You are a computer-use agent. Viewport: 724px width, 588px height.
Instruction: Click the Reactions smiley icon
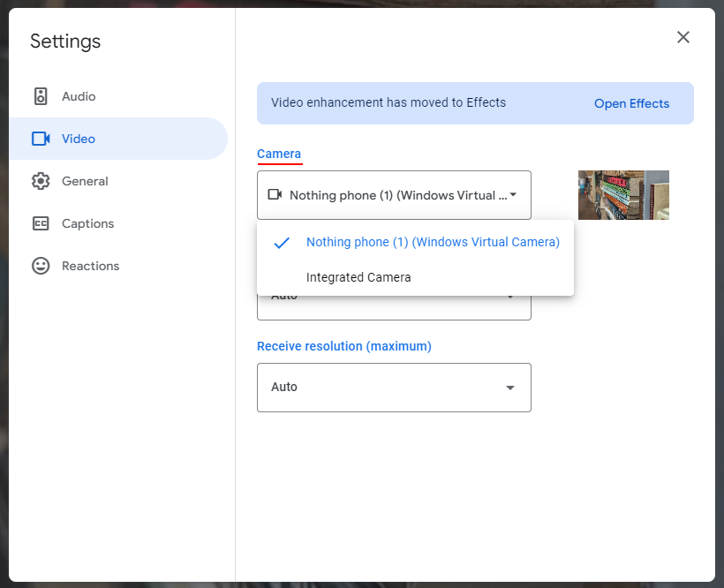pos(41,266)
